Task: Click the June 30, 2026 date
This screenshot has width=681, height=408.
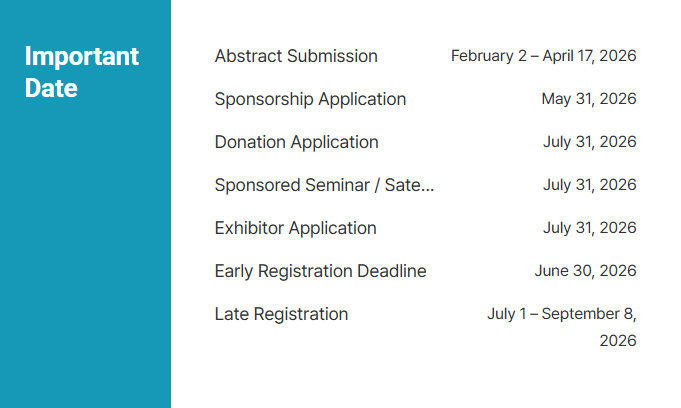Action: click(585, 271)
